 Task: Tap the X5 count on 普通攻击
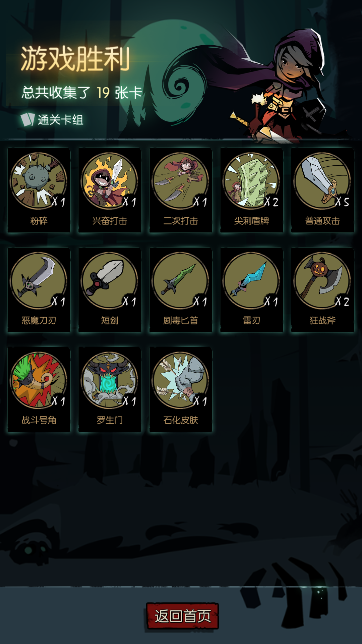(x=342, y=201)
